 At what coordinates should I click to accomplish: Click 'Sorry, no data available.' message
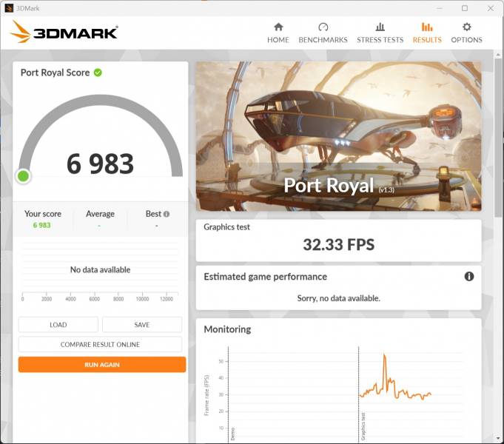(x=338, y=298)
